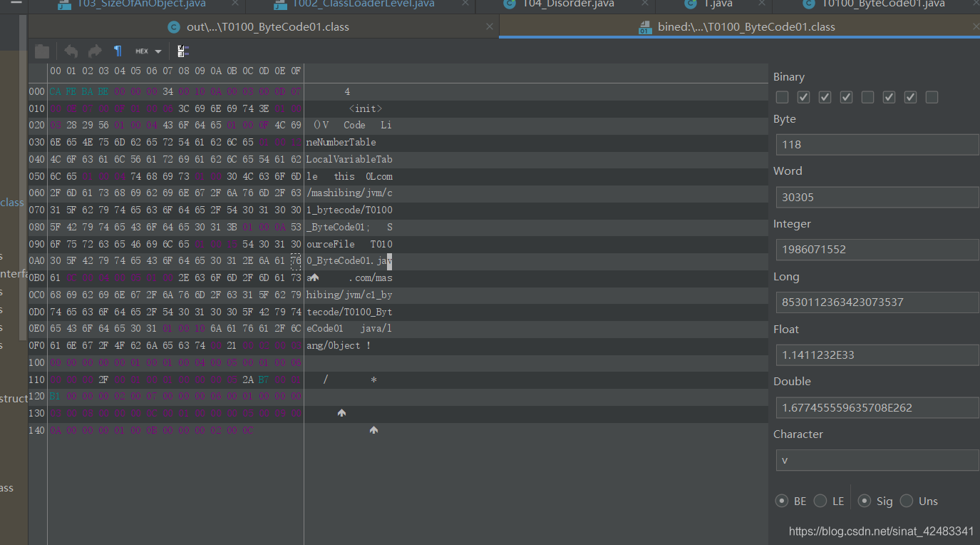Close the T03_SizeOfAnObject.java tab
This screenshot has height=545, width=980.
coord(234,4)
